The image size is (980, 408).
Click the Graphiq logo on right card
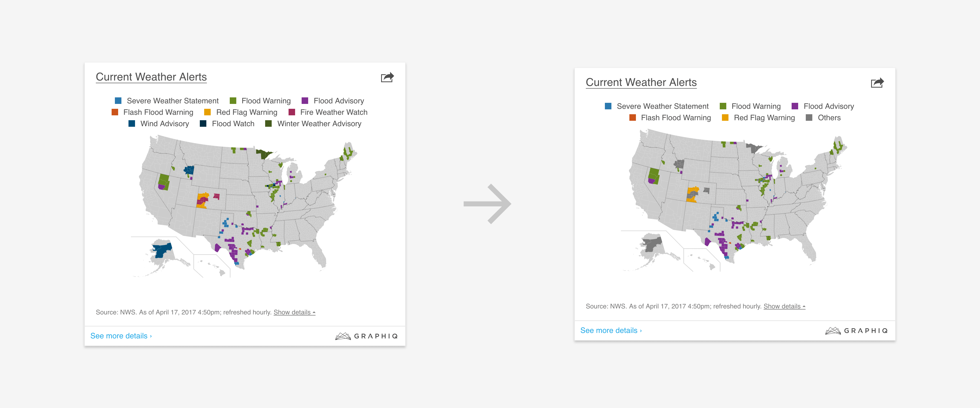pos(856,331)
